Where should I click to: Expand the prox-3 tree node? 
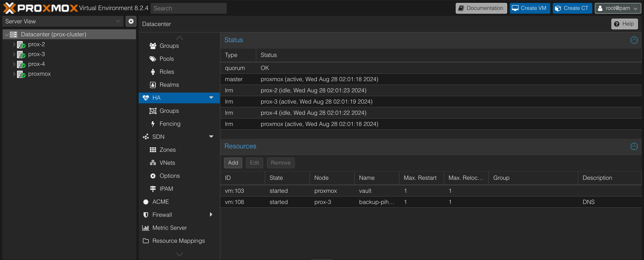(x=14, y=54)
